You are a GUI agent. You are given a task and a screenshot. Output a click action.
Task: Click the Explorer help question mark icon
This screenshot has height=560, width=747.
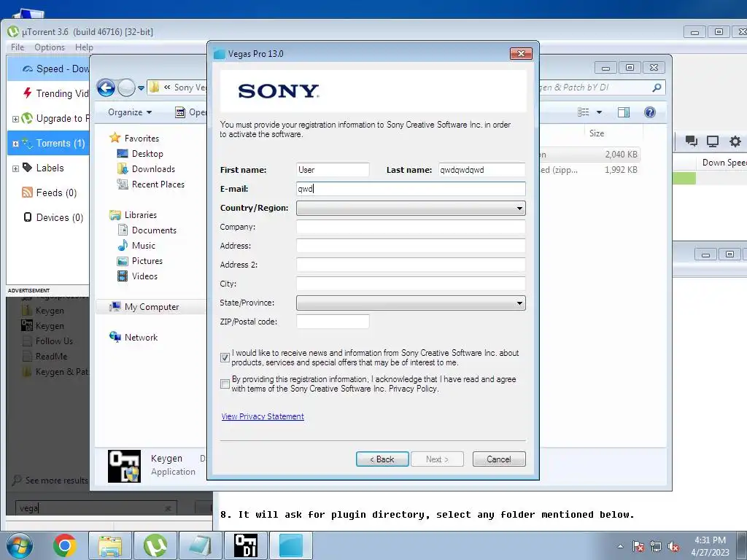(650, 112)
